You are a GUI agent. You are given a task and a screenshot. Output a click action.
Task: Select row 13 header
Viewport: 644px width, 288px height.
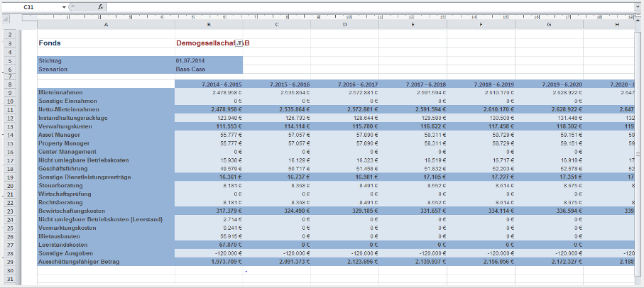tap(9, 127)
